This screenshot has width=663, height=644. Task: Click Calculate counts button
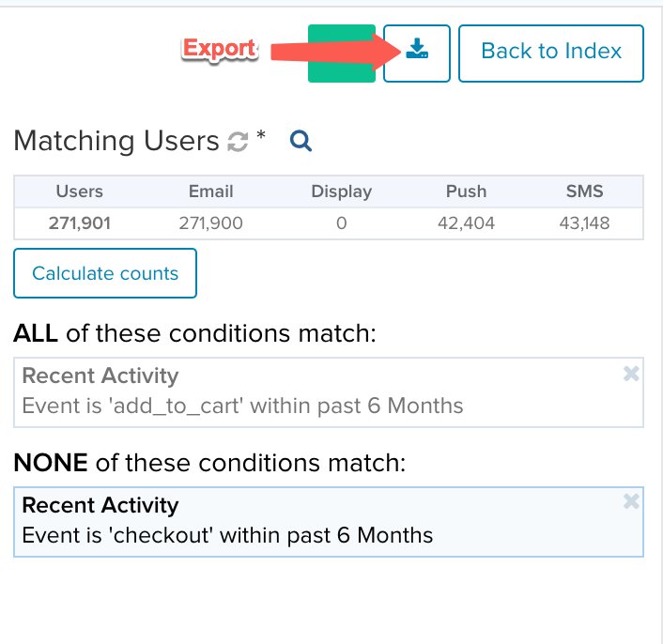click(105, 273)
